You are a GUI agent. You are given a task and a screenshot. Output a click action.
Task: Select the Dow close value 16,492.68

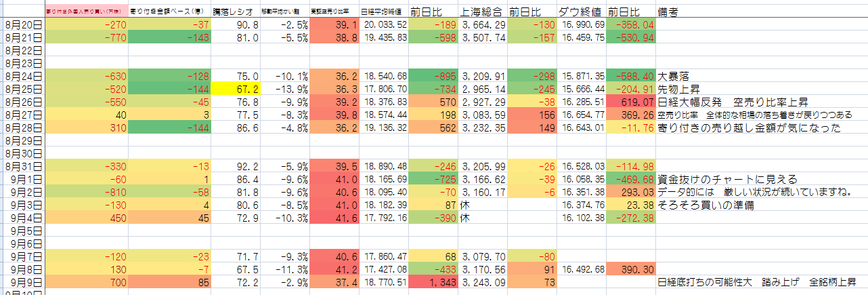(x=582, y=269)
